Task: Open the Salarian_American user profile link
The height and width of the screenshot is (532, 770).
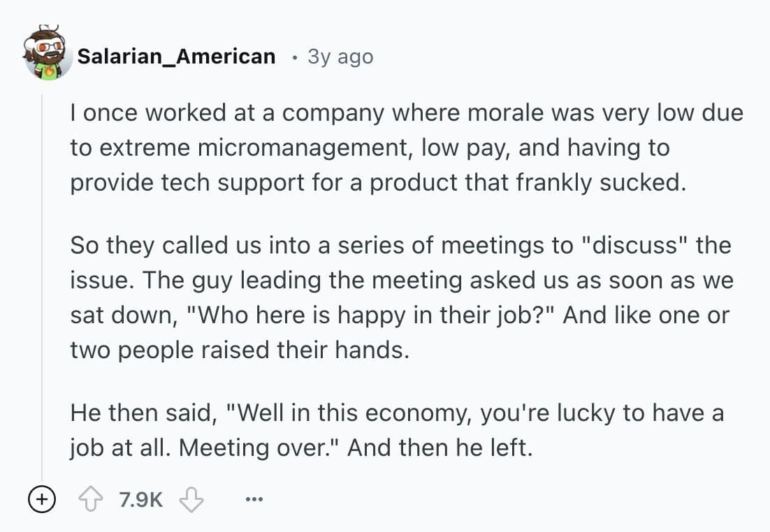Action: 176,57
